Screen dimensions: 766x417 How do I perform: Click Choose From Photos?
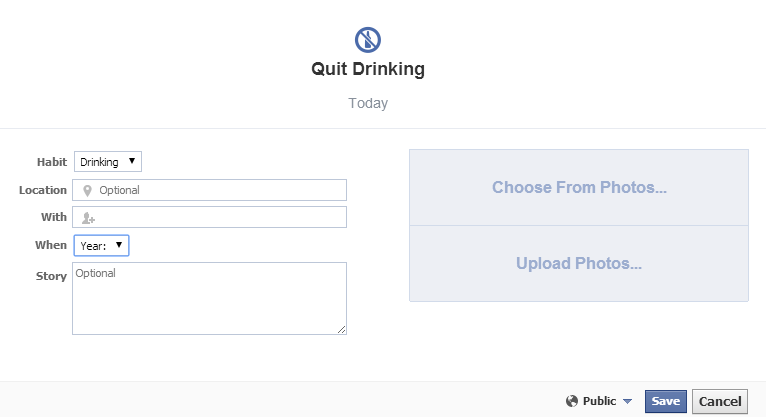click(579, 188)
